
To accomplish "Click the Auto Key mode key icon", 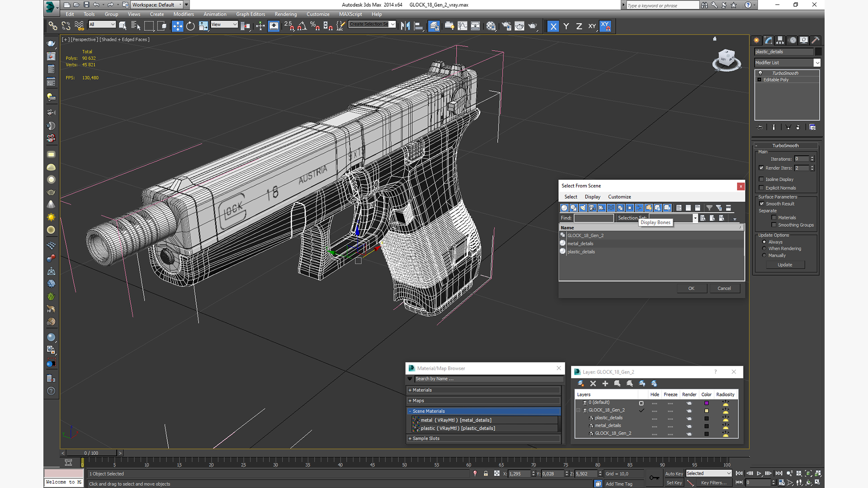I will 654,478.
